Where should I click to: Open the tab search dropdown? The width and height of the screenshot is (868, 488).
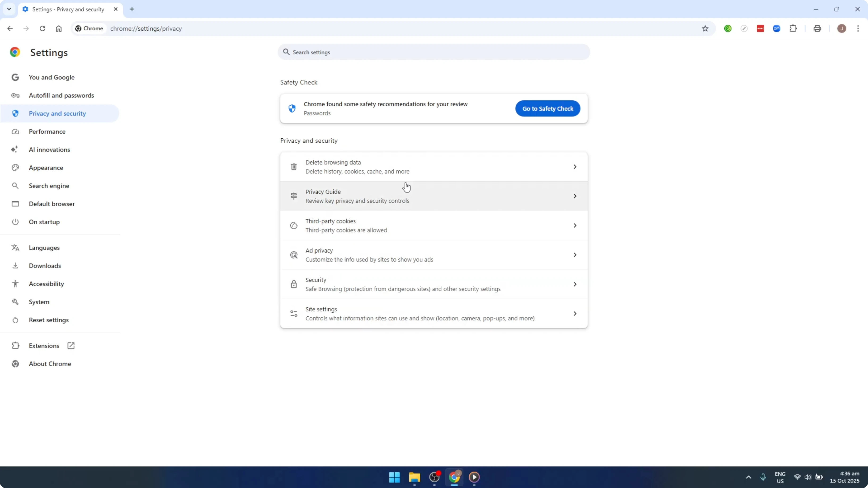click(x=9, y=9)
